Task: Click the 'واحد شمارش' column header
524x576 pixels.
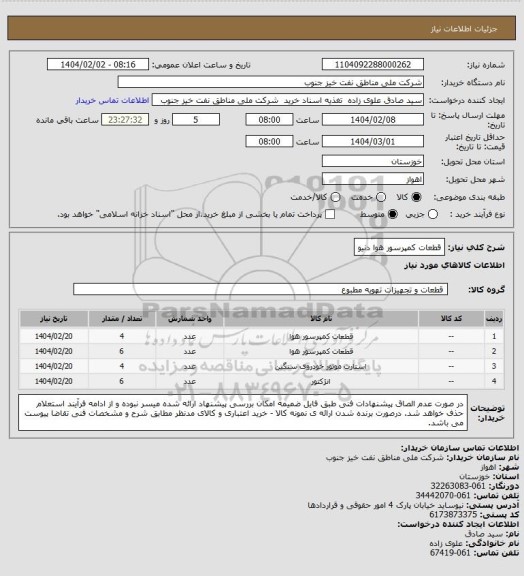Action: (190, 319)
